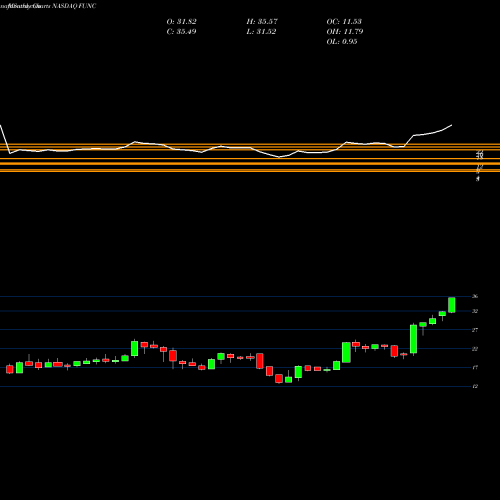Image resolution: width=500 pixels, height=500 pixels.
Task: Click the 17 price axis label
Action: tap(475, 368)
